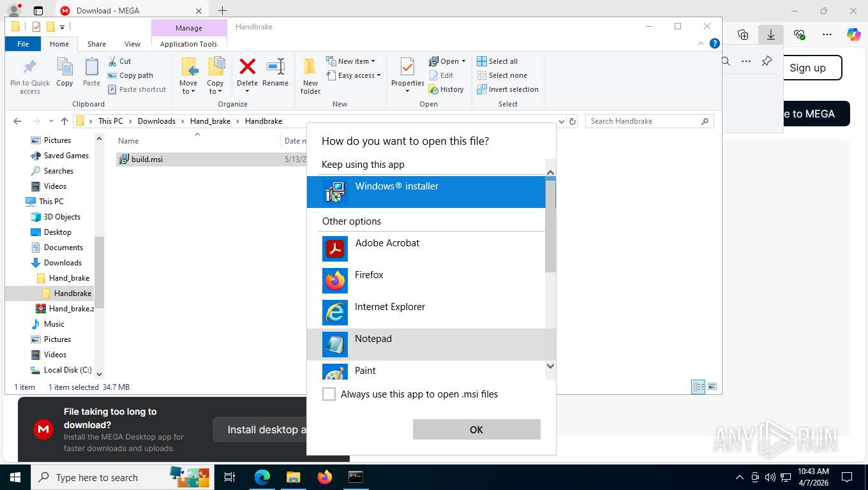Choose Windows installer app option

(x=426, y=192)
